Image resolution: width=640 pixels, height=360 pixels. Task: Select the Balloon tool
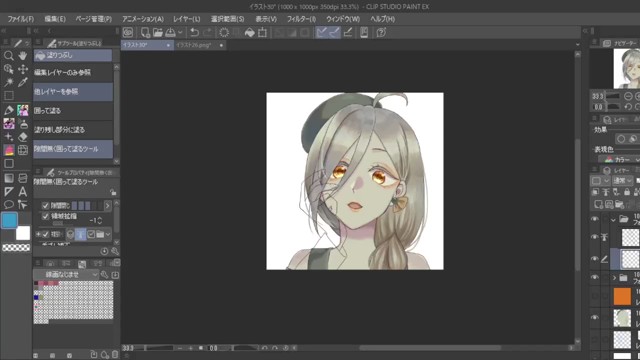(9, 204)
